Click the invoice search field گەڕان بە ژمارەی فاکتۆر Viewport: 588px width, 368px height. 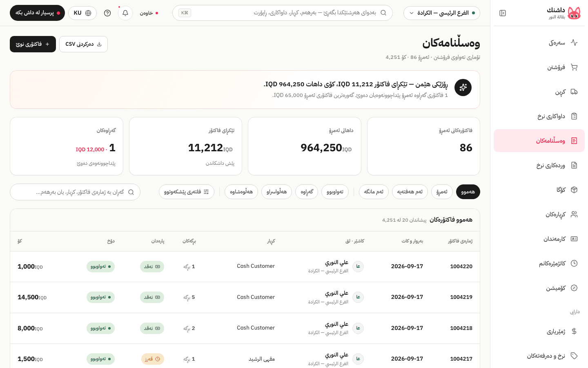tap(75, 192)
